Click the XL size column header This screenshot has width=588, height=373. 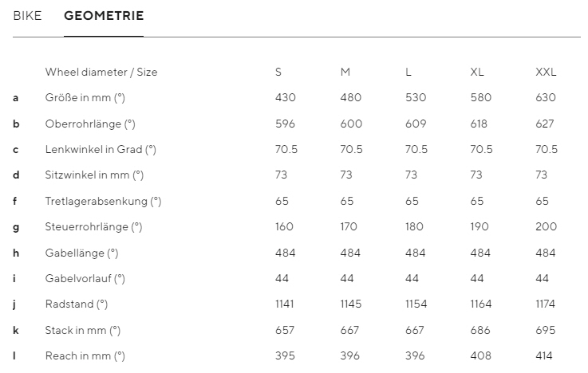click(477, 72)
